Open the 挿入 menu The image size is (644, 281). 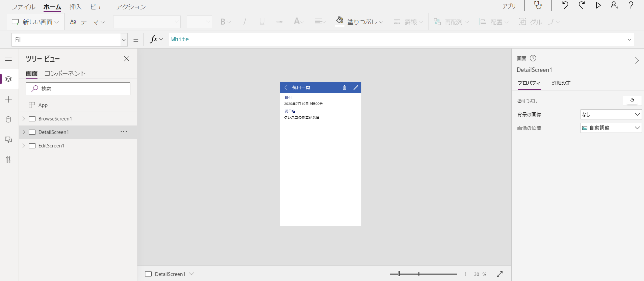[x=76, y=7]
